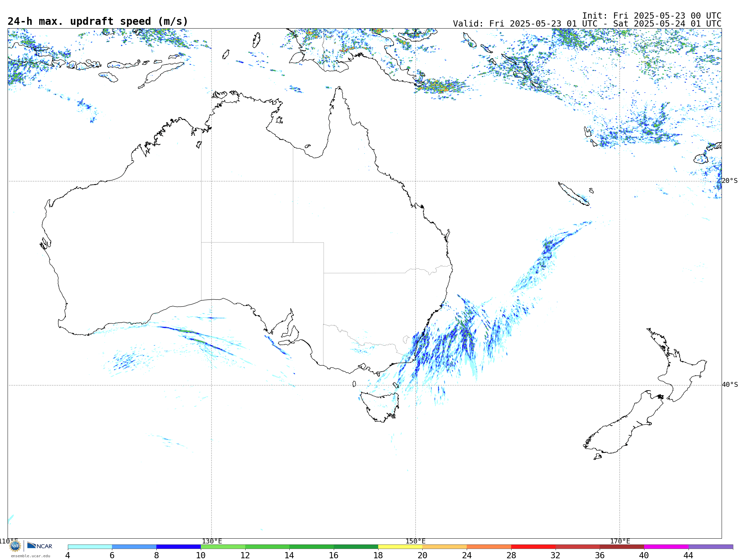Pick the green 14–16 colorbar segment
The image size is (744, 560).
click(x=312, y=547)
